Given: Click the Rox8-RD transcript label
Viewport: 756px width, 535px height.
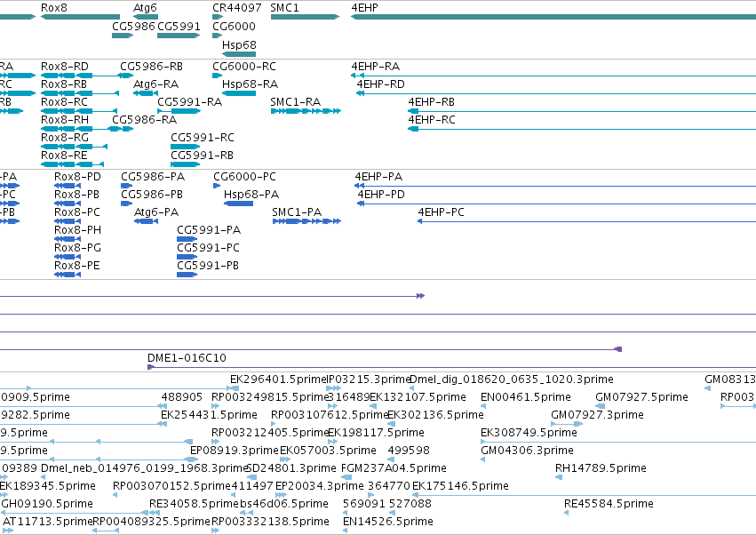Looking at the screenshot, I should click(x=65, y=66).
